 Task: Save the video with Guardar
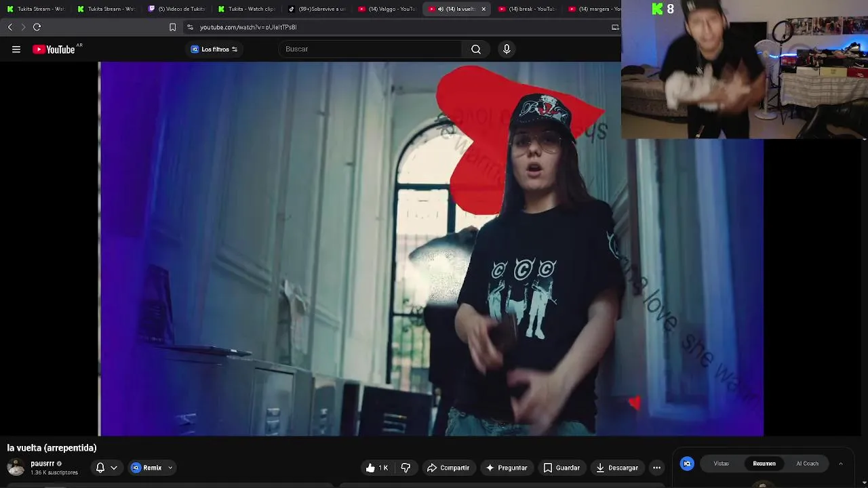click(561, 468)
